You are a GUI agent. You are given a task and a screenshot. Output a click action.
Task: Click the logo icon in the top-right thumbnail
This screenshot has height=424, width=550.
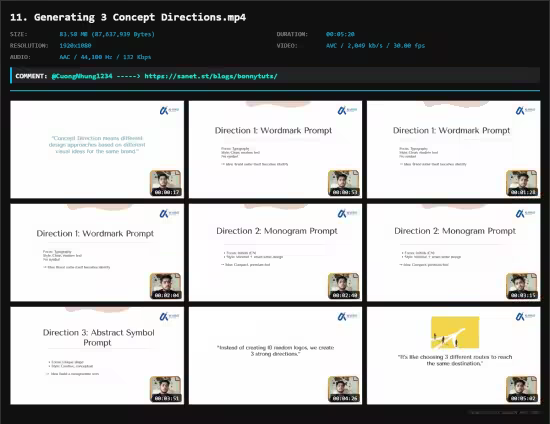(x=525, y=111)
